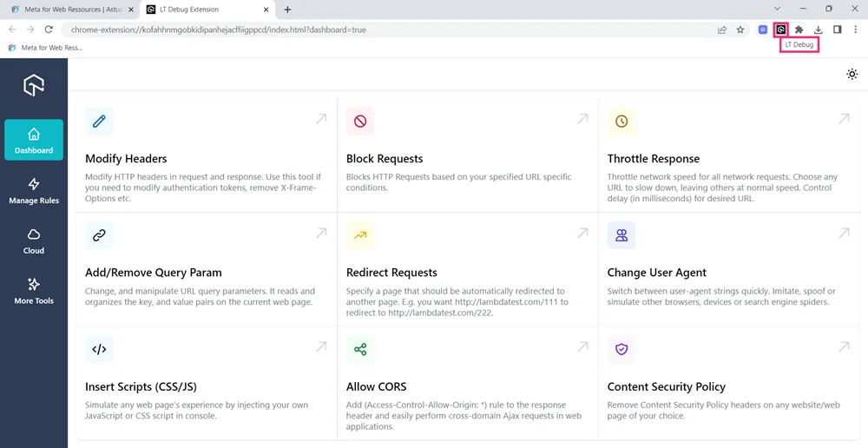The image size is (868, 448).
Task: Open Manage Rules in sidebar
Action: 34,191
